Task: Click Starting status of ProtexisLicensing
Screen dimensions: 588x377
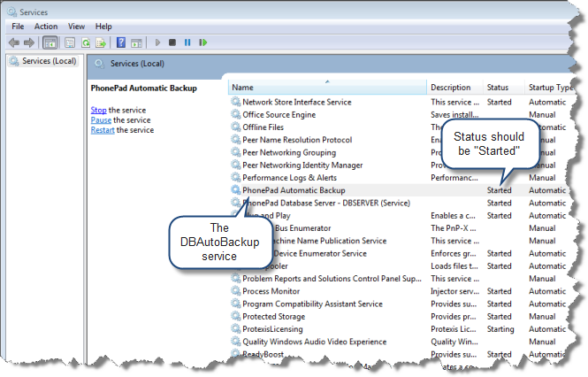Action: tap(500, 329)
